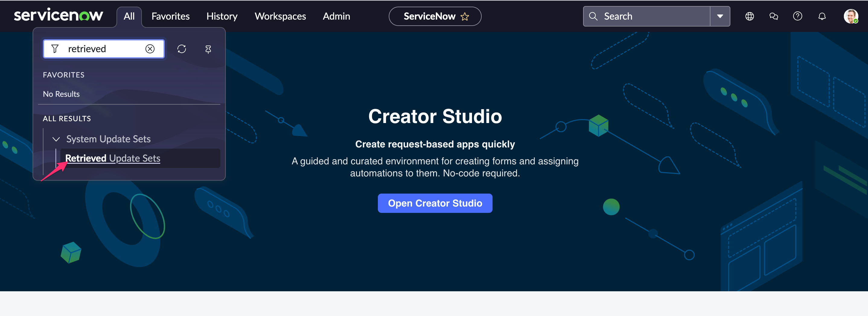Open the History menu

(222, 16)
